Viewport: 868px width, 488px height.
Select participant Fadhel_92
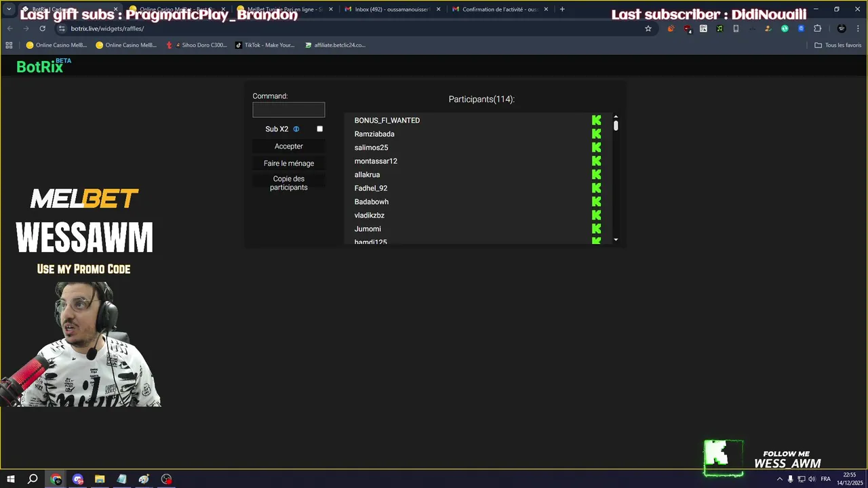(x=371, y=188)
